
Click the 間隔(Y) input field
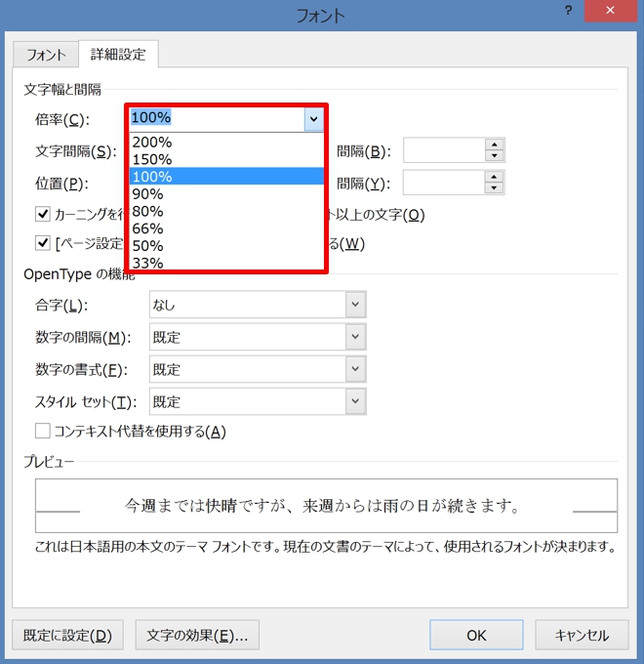[443, 182]
